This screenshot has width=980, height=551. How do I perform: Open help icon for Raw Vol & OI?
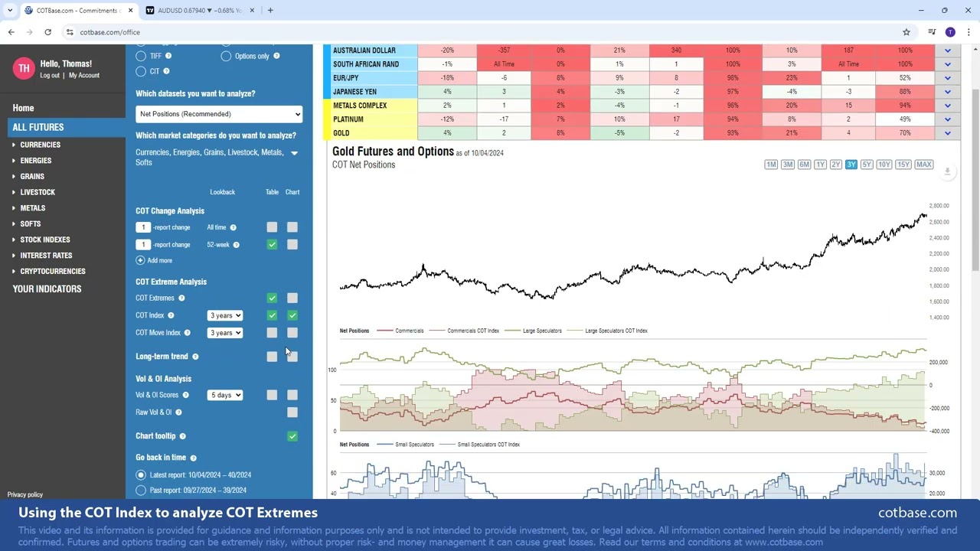[178, 412]
